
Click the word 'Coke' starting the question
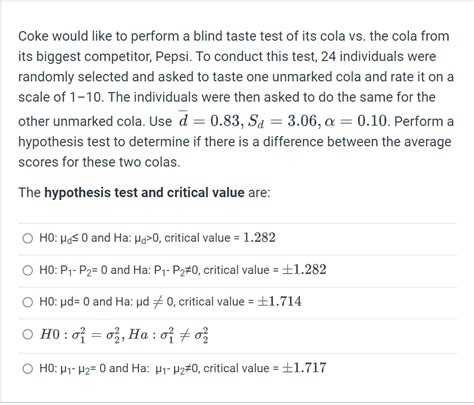click(x=33, y=36)
